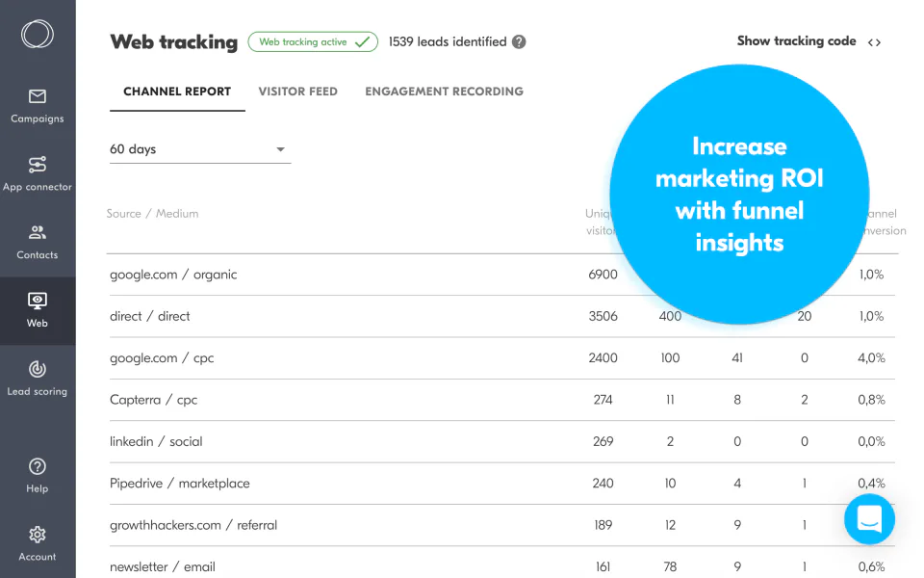
Task: Sort by Source / Medium column header
Action: click(x=152, y=214)
